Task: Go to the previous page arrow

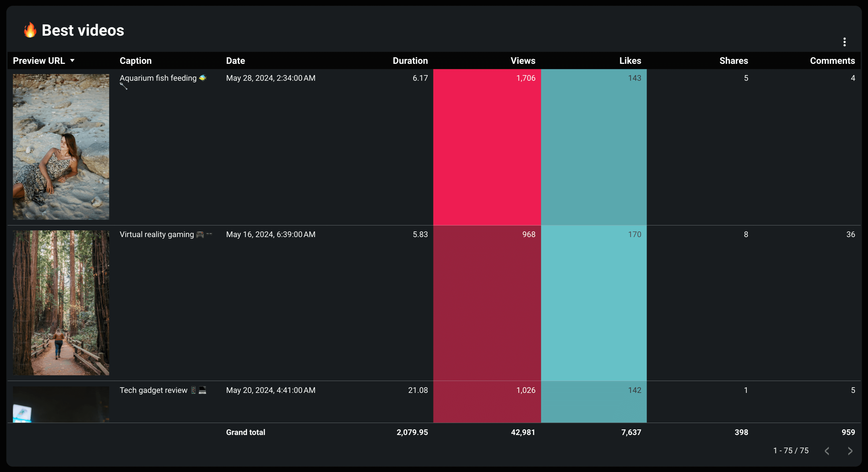Action: tap(827, 451)
